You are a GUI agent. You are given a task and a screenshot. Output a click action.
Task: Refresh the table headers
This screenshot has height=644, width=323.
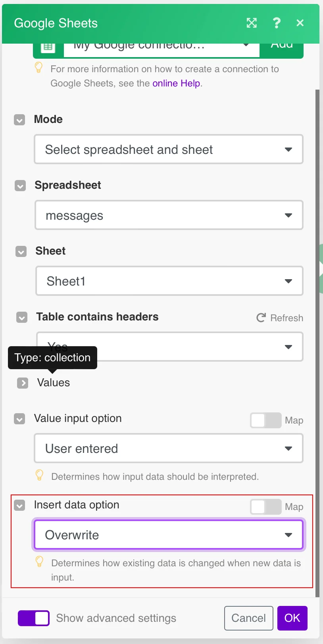[x=280, y=318]
